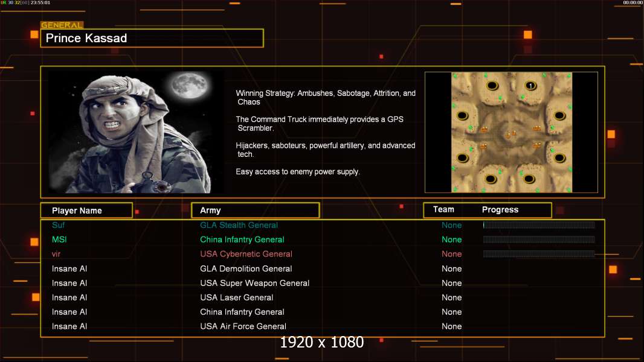Click the 23:55:01 clock readout at the top

click(40, 2)
